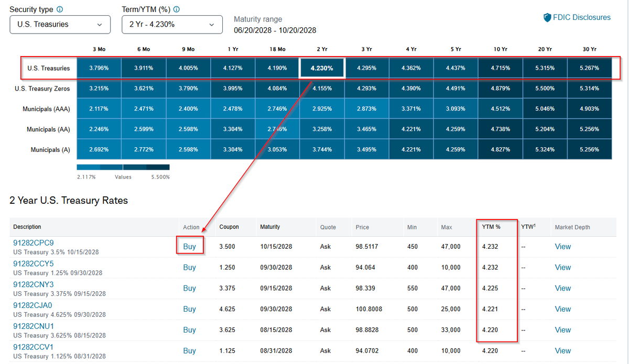Click the heat map color scale legend

pyautogui.click(x=123, y=167)
